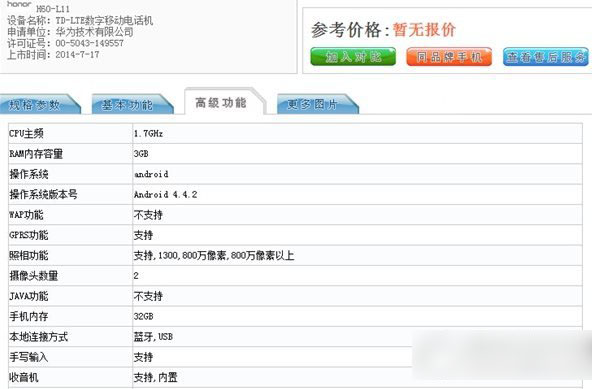Click the red 暂无报价 price text
Image resolution: width=592 pixels, height=389 pixels.
tap(424, 30)
